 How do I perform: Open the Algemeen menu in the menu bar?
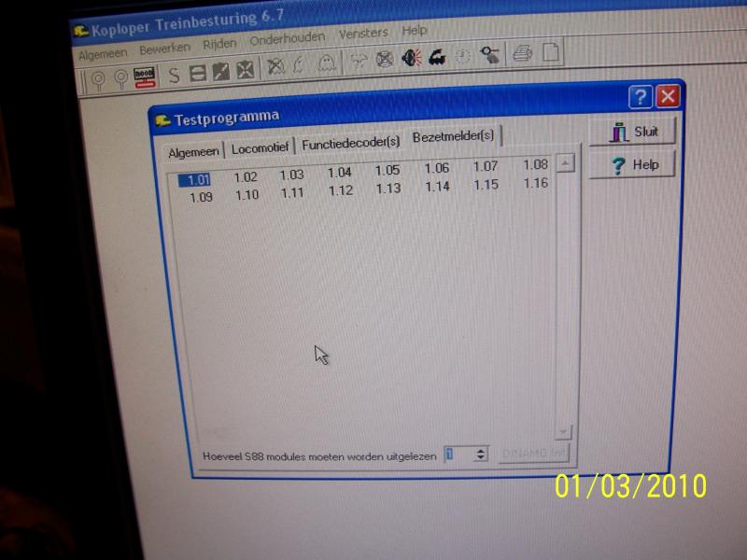pos(103,55)
